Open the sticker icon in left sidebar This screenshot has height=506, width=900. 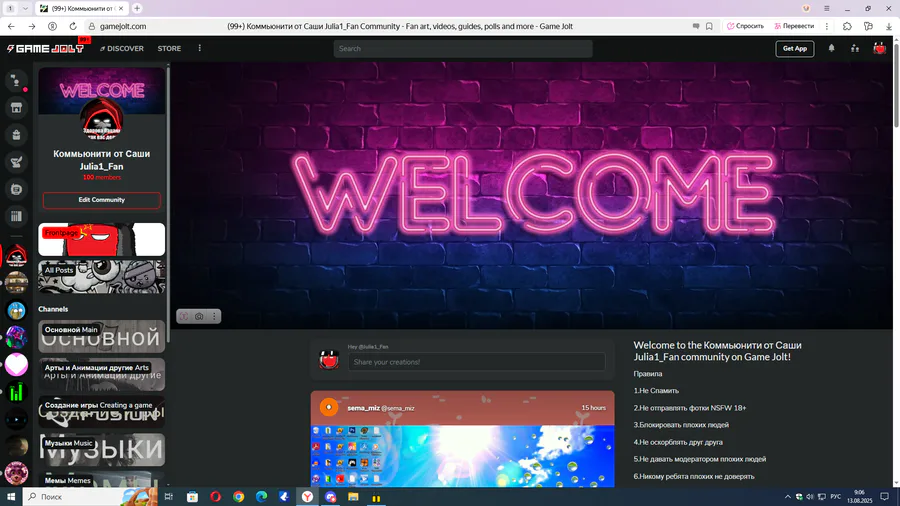pyautogui.click(x=16, y=189)
